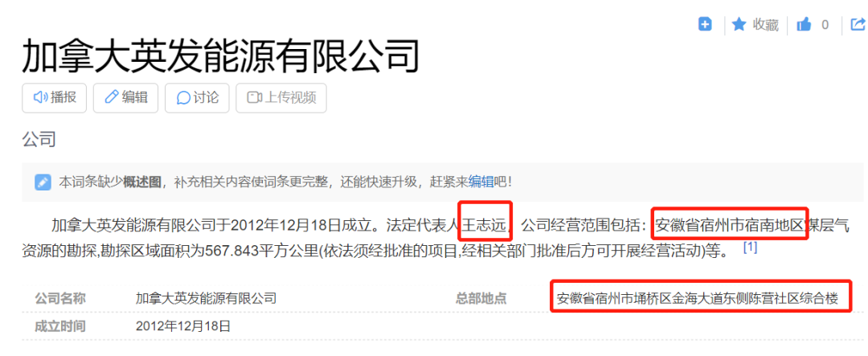Click the bold 概述图 text
This screenshot has width=868, height=356.
click(x=141, y=182)
